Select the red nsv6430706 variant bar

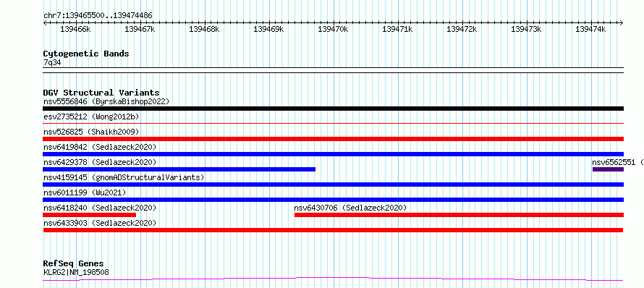coord(459,215)
